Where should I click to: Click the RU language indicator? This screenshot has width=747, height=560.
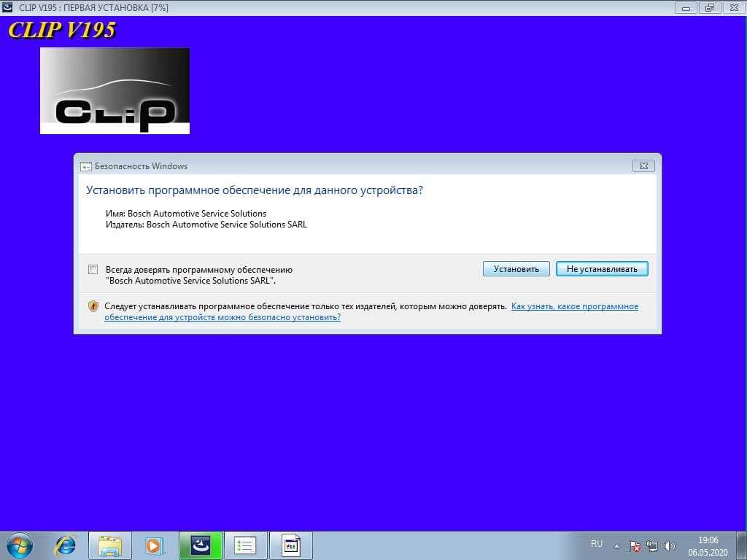click(597, 544)
